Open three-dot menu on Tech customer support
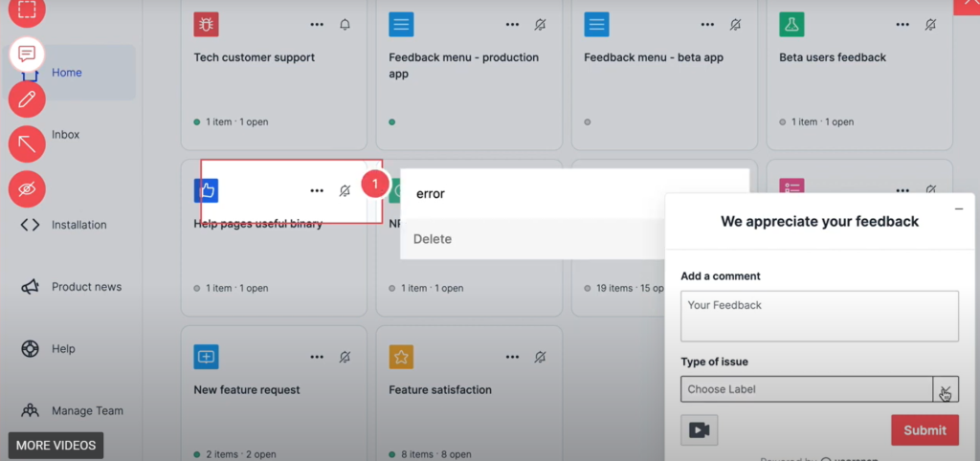Viewport: 980px width, 461px height. point(317,25)
